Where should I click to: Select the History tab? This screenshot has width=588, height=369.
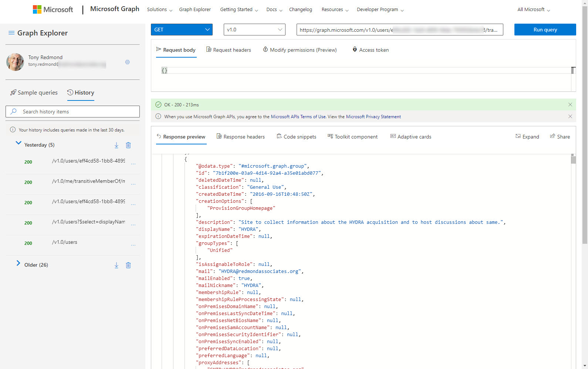pos(81,93)
